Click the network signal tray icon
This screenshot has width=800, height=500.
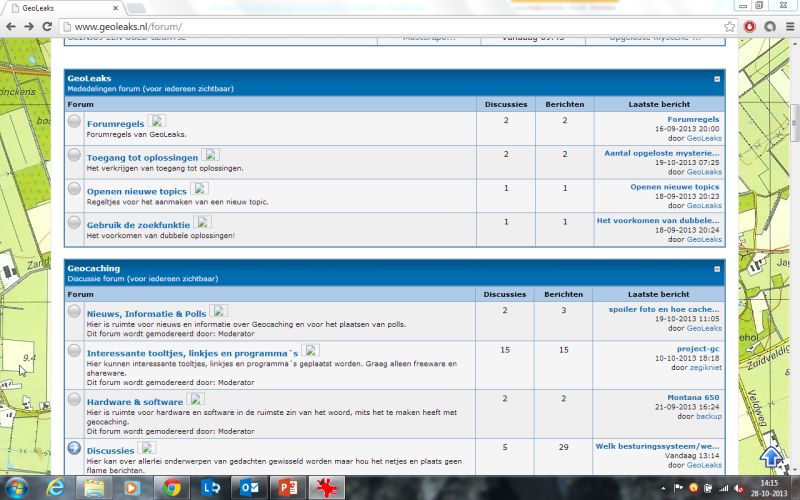[723, 489]
